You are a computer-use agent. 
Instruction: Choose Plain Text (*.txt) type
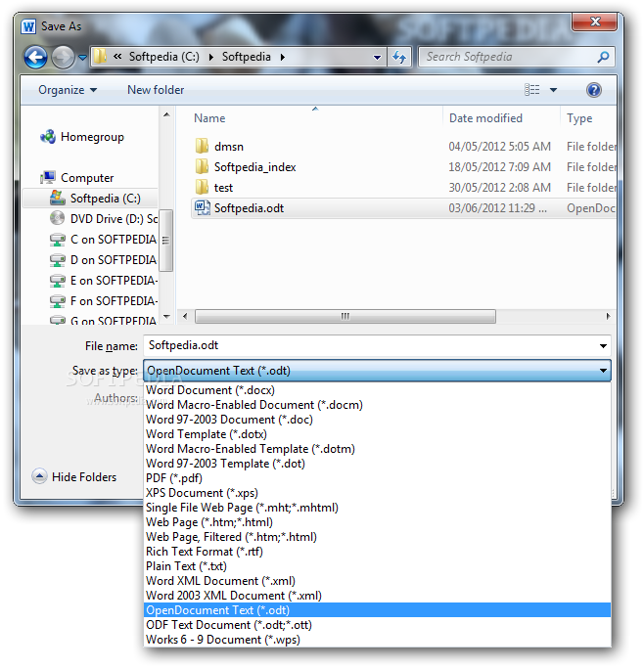coord(377,566)
